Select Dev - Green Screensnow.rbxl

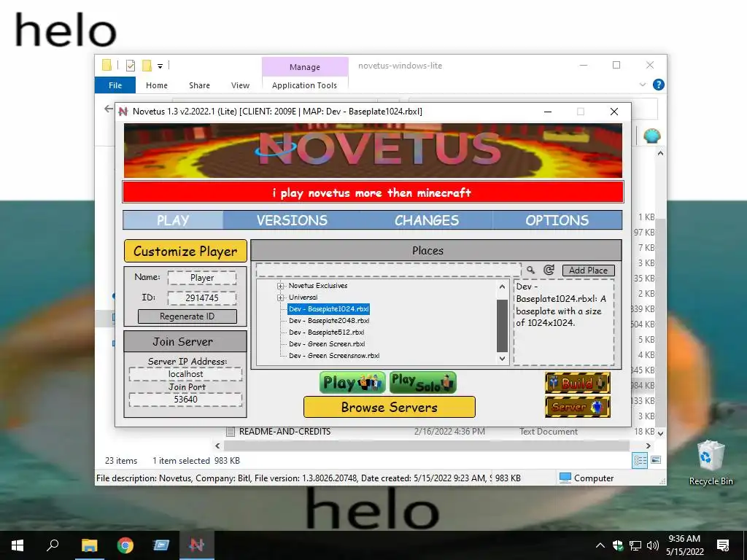(x=334, y=356)
